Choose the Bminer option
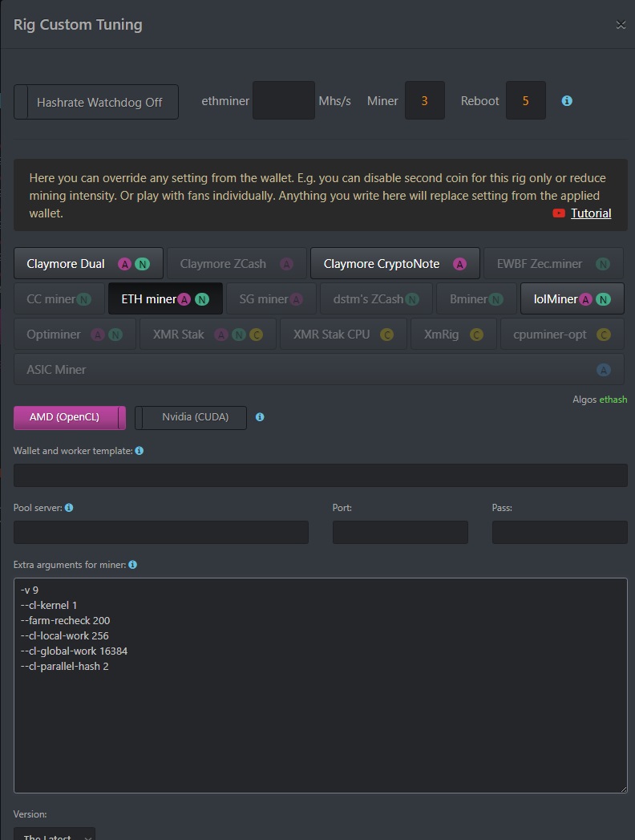635x840 pixels. (476, 299)
